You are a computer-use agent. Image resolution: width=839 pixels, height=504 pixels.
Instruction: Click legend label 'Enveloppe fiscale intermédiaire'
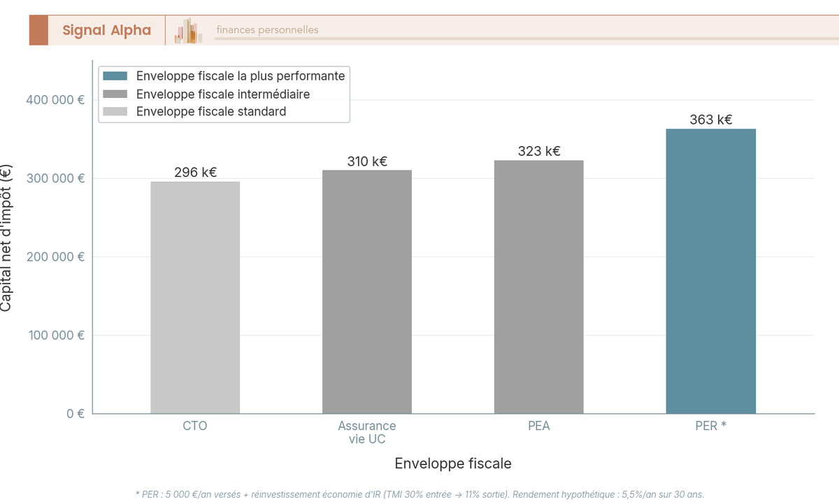pos(223,94)
